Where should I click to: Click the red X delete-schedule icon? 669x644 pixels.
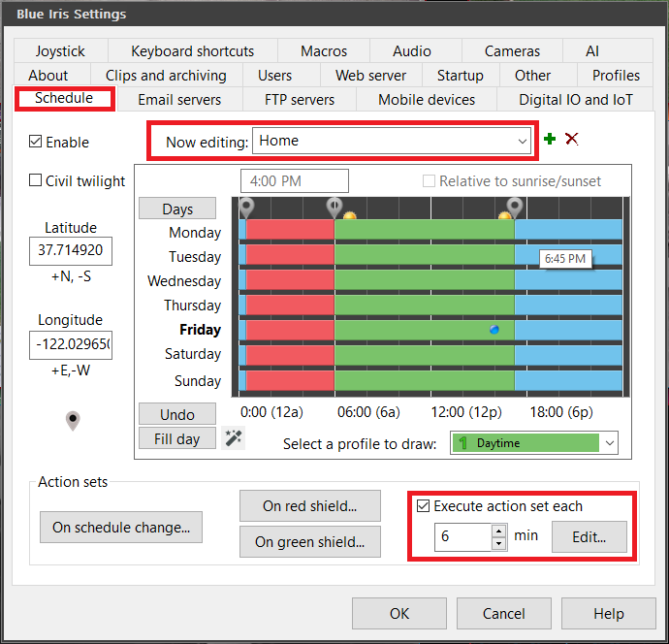[x=571, y=139]
